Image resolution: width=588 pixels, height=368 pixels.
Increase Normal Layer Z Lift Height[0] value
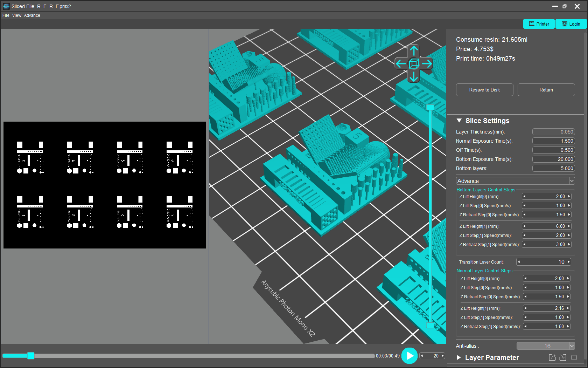point(568,278)
